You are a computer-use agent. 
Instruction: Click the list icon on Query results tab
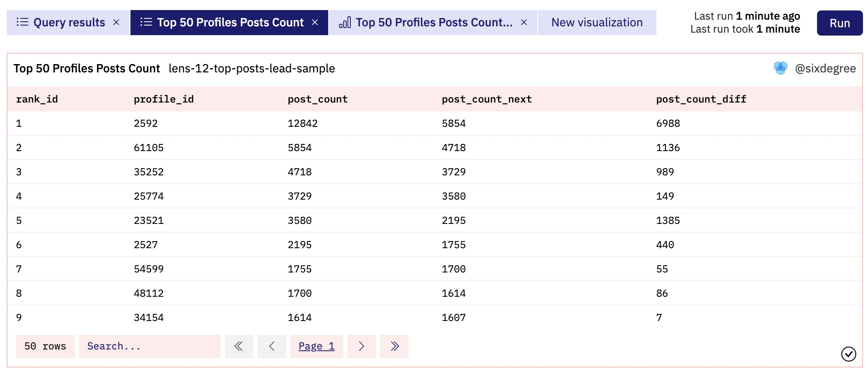22,22
